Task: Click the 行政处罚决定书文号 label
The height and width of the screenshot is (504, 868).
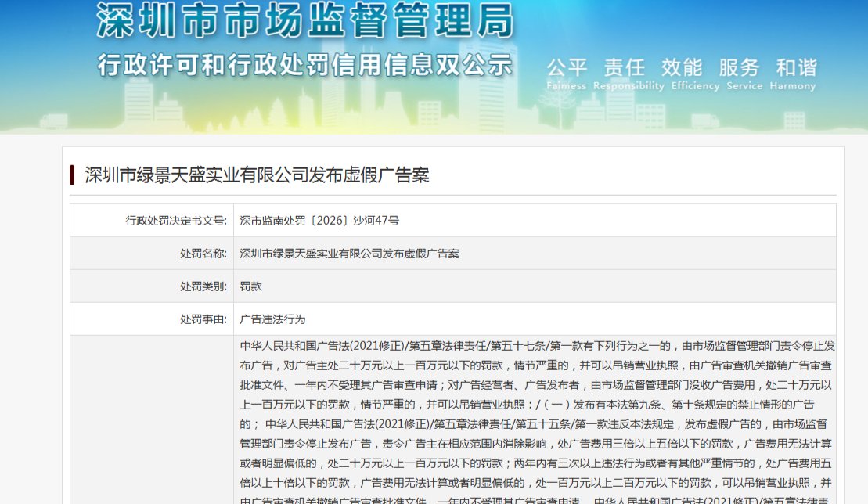Action: (176, 221)
